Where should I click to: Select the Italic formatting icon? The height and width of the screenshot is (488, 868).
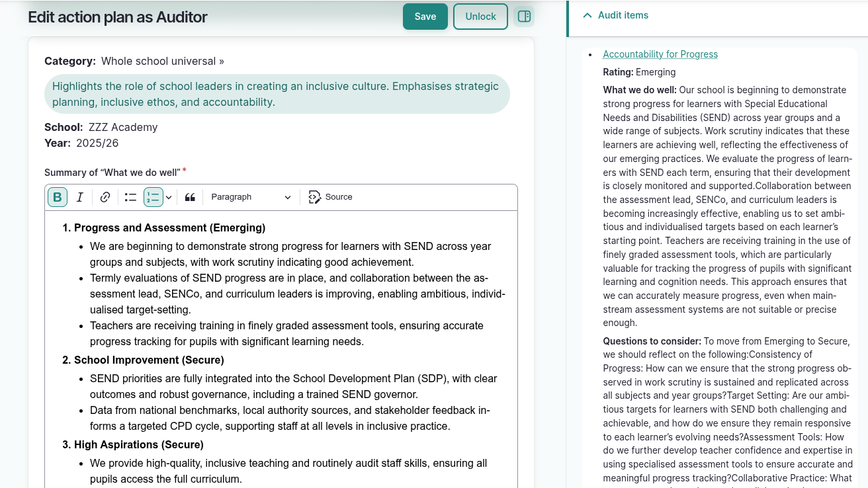coord(79,196)
